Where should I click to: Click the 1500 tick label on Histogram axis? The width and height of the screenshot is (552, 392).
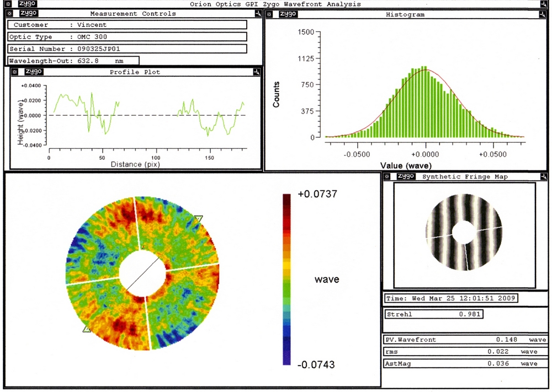306,32
